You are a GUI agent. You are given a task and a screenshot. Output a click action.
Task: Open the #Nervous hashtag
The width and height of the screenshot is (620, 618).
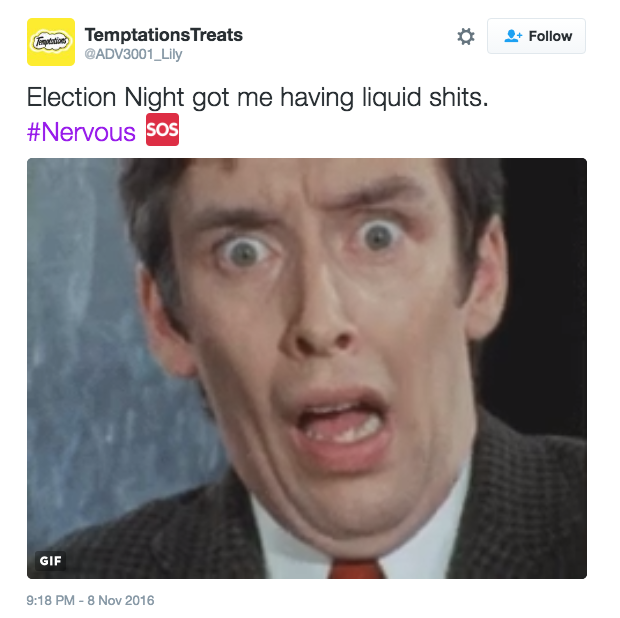click(x=81, y=132)
